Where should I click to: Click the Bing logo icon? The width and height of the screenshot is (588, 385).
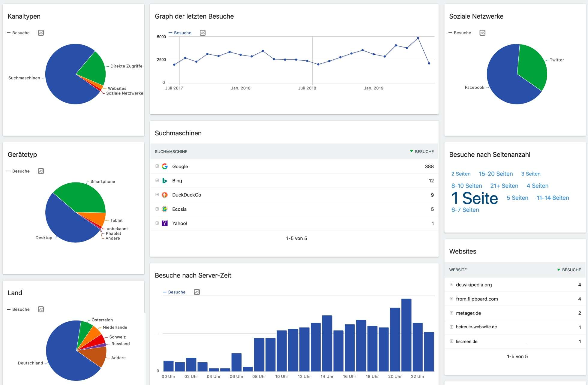(165, 181)
